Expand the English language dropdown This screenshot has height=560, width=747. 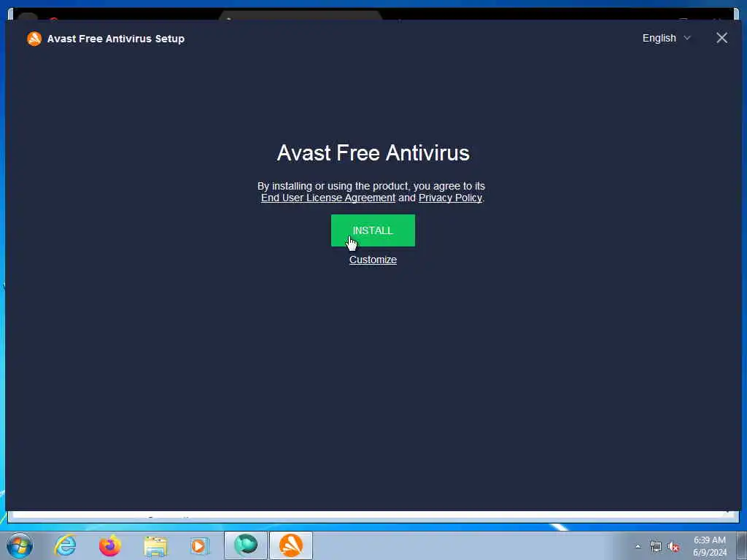[666, 38]
